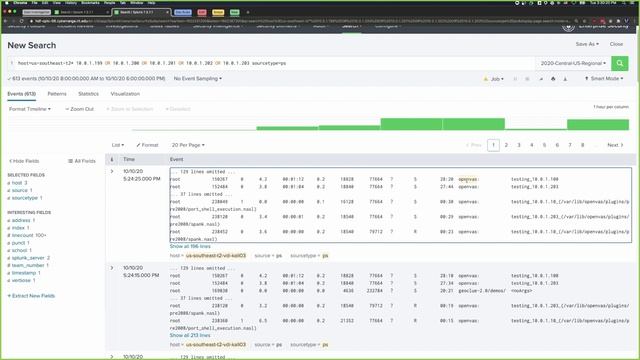Image resolution: width=640 pixels, height=360 pixels.
Task: Click Zoom Out on the timeline
Action: (80, 109)
